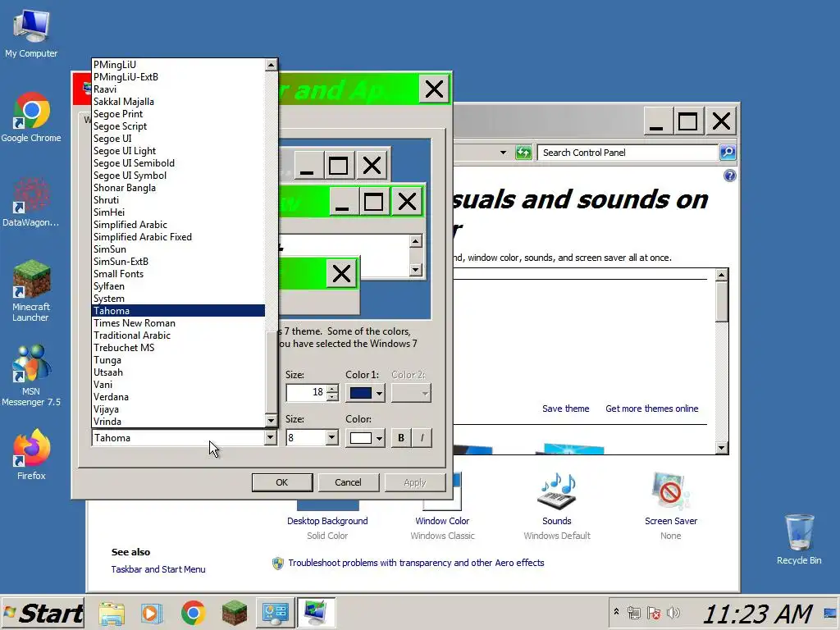
Task: Select Trebuchet MS in font list
Action: pos(178,348)
